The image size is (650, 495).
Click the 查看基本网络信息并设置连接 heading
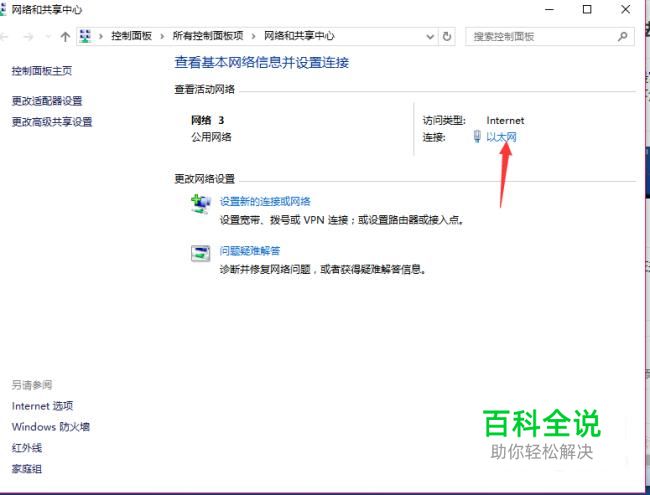[262, 63]
